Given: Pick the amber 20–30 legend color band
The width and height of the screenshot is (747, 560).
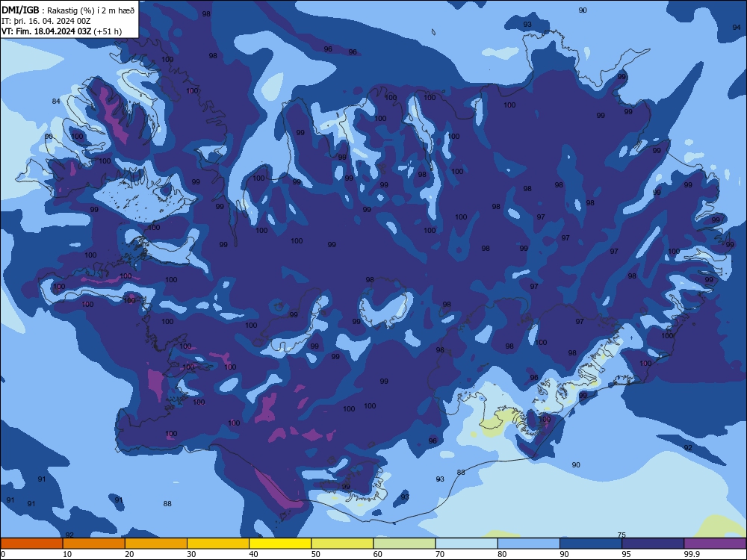Looking at the screenshot, I should pyautogui.click(x=156, y=544).
